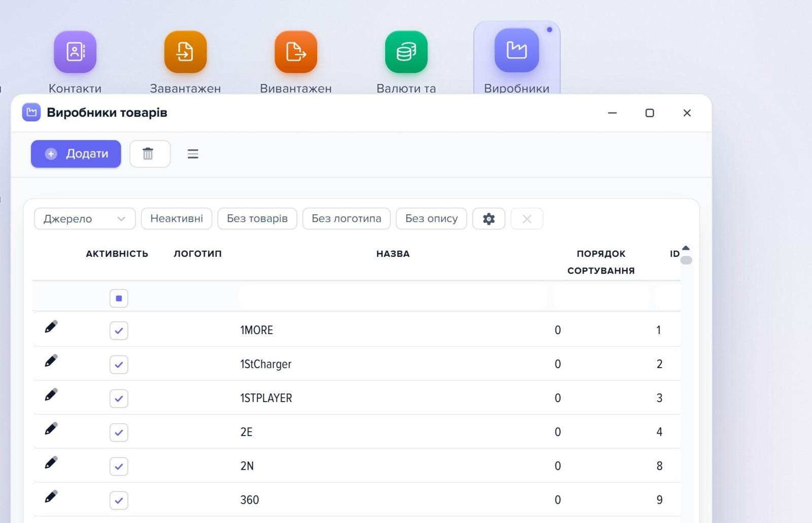Apply the Неактивні filter
The width and height of the screenshot is (812, 523).
177,219
